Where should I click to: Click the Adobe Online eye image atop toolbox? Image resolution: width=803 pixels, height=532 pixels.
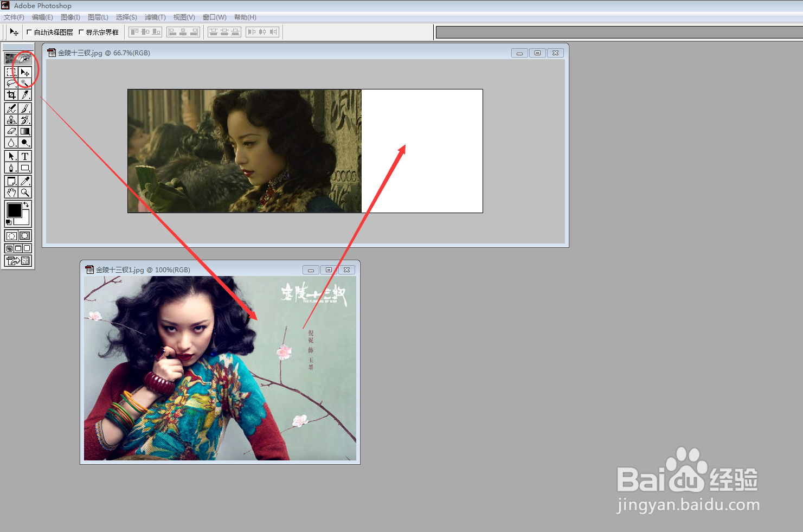[x=18, y=58]
